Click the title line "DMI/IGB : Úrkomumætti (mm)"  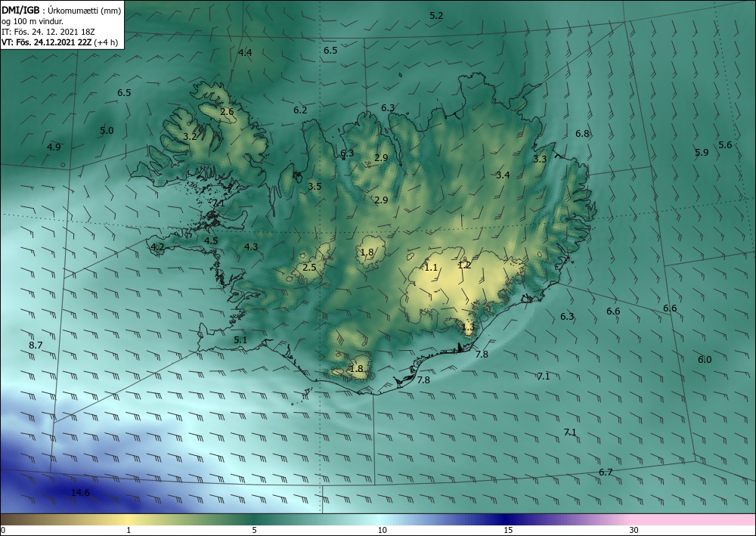[61, 10]
